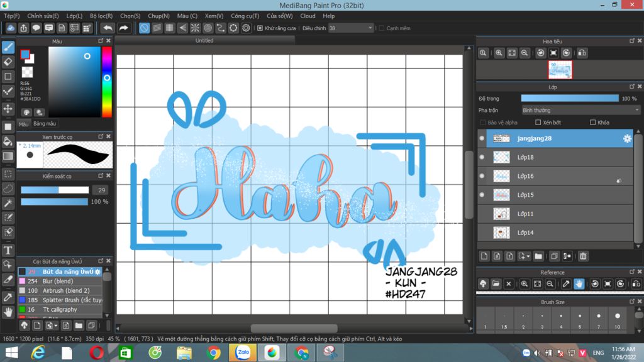Open the Tệp(F) menu
Image resolution: width=644 pixels, height=362 pixels.
12,16
